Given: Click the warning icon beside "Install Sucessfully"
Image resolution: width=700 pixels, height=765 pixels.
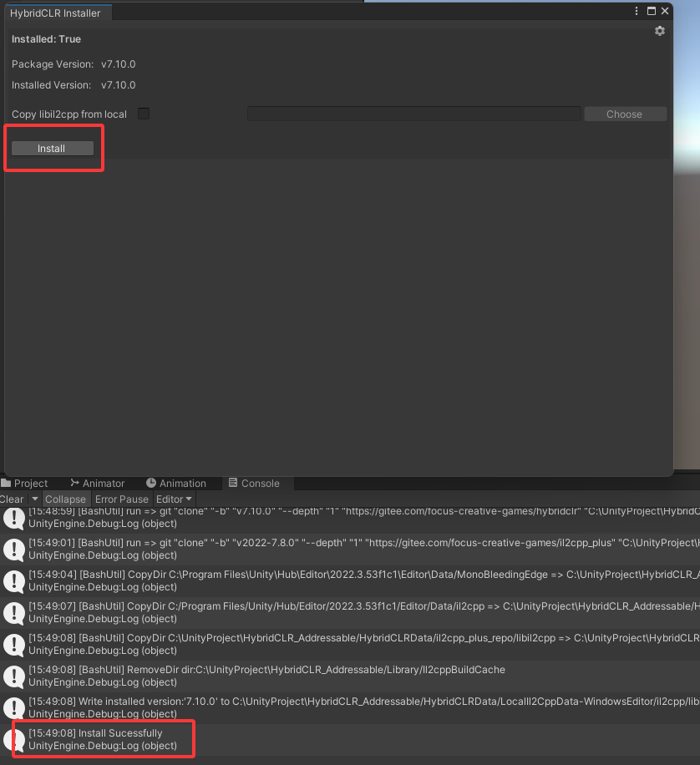Looking at the screenshot, I should [13, 738].
